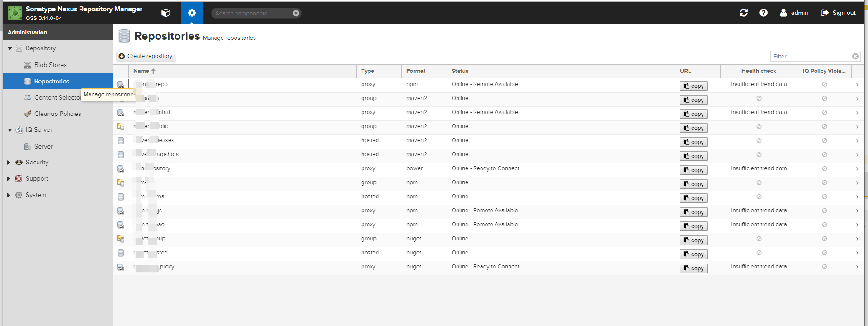Click "Insufficient trend data" in the bower row
Screen dimensions: 868x326
(759, 168)
